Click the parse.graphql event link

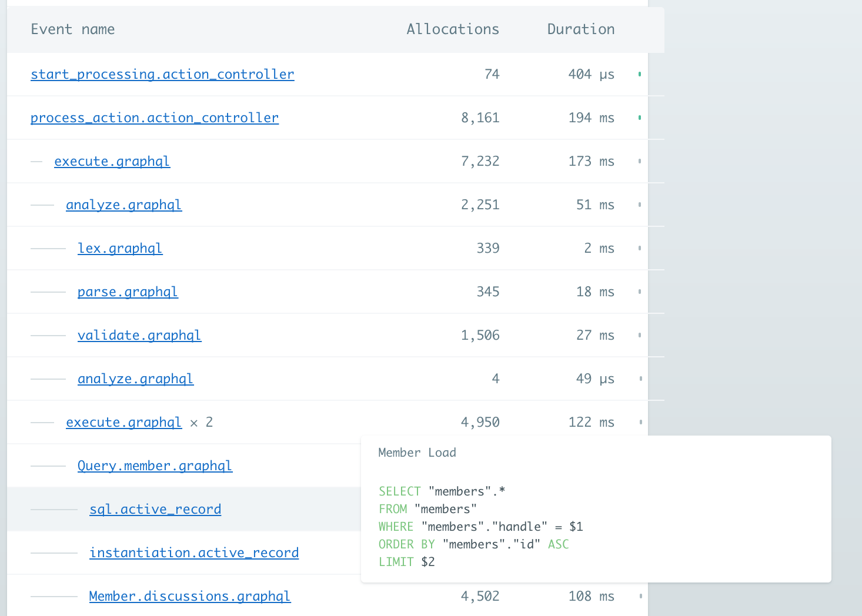(x=128, y=292)
